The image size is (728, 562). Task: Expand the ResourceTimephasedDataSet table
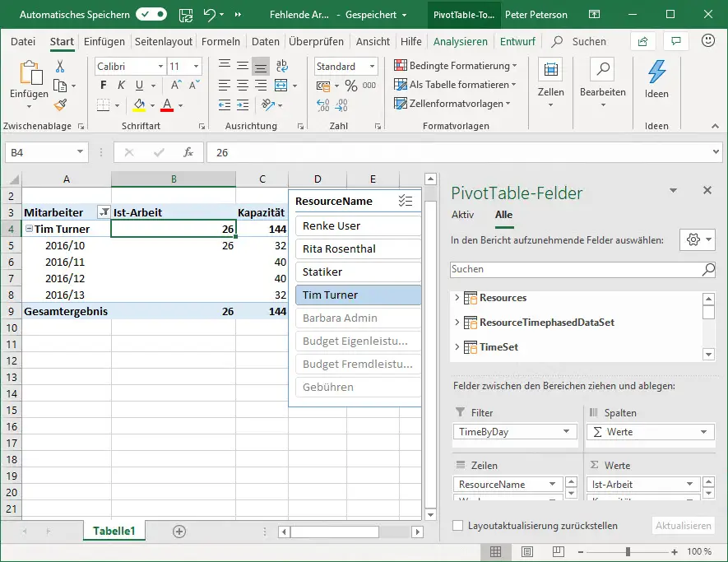457,322
